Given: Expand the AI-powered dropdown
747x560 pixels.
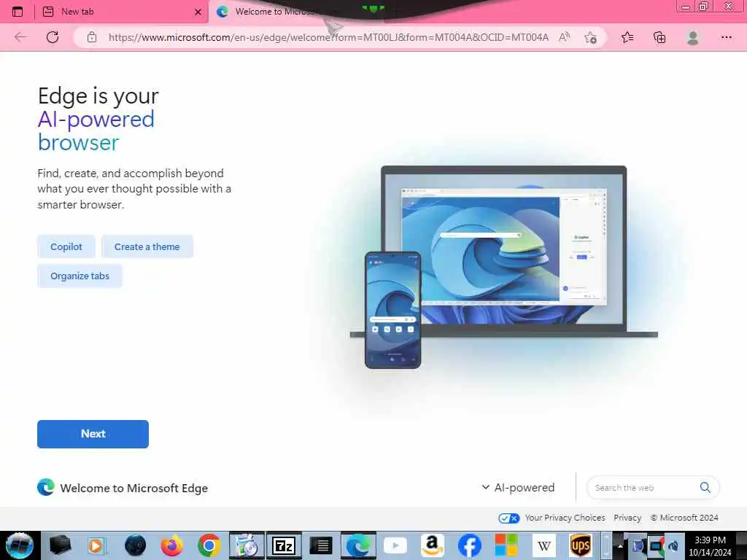Looking at the screenshot, I should [x=519, y=488].
